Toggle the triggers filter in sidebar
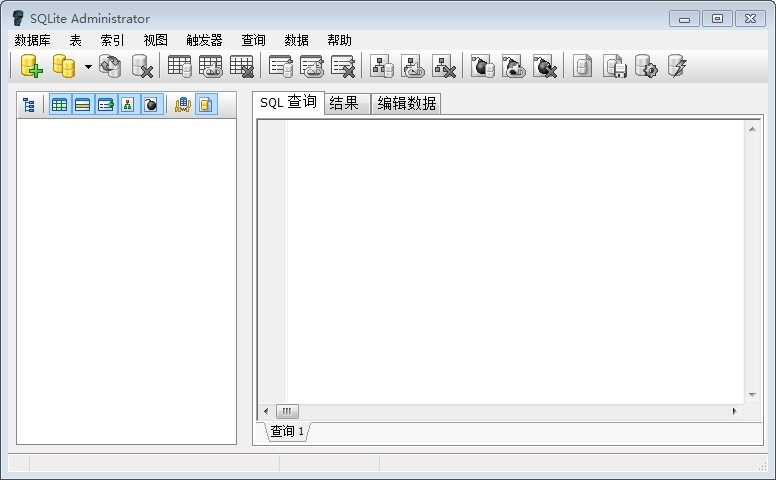776x480 pixels. 151,105
